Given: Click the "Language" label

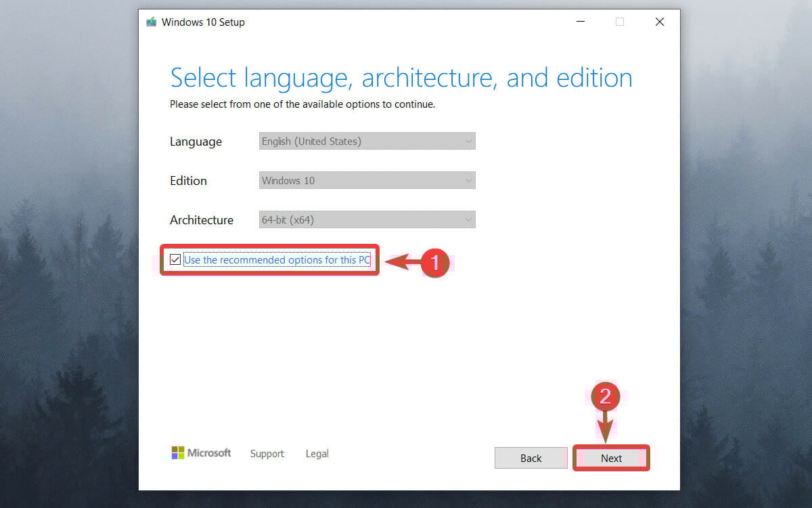Looking at the screenshot, I should point(196,142).
